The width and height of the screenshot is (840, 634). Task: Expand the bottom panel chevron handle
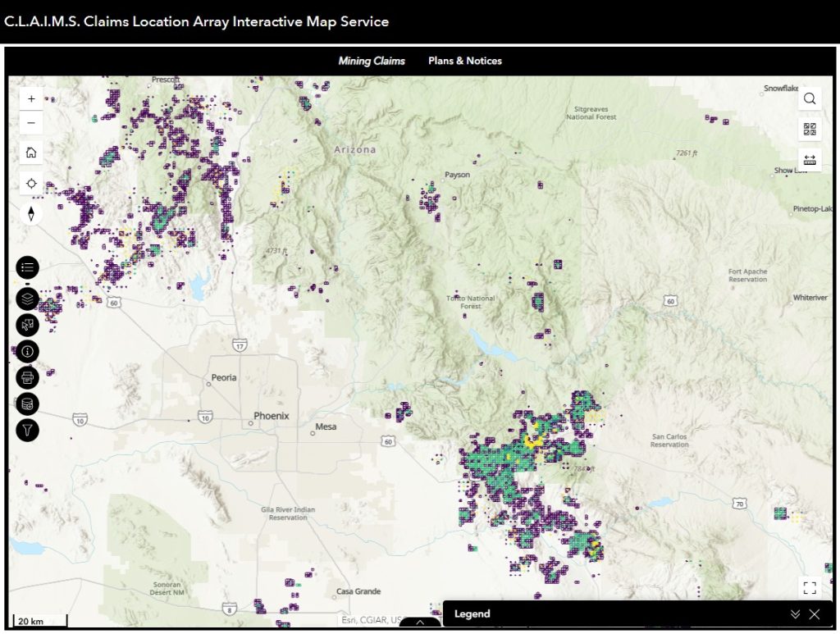420,623
